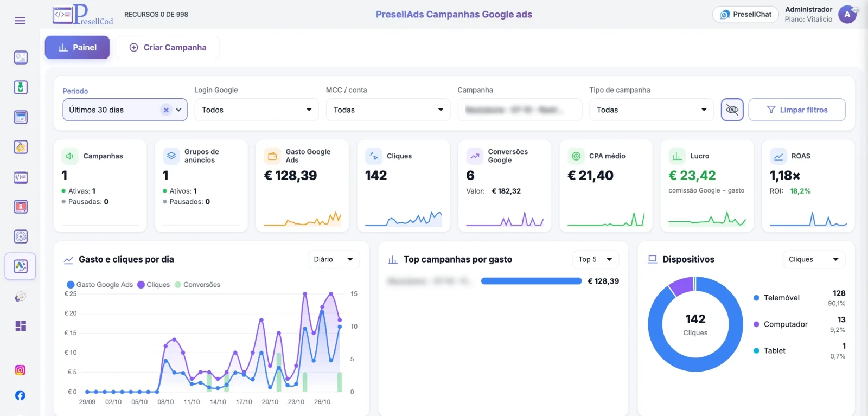Click the Limpar filtros button
This screenshot has height=416, width=868.
click(x=797, y=110)
